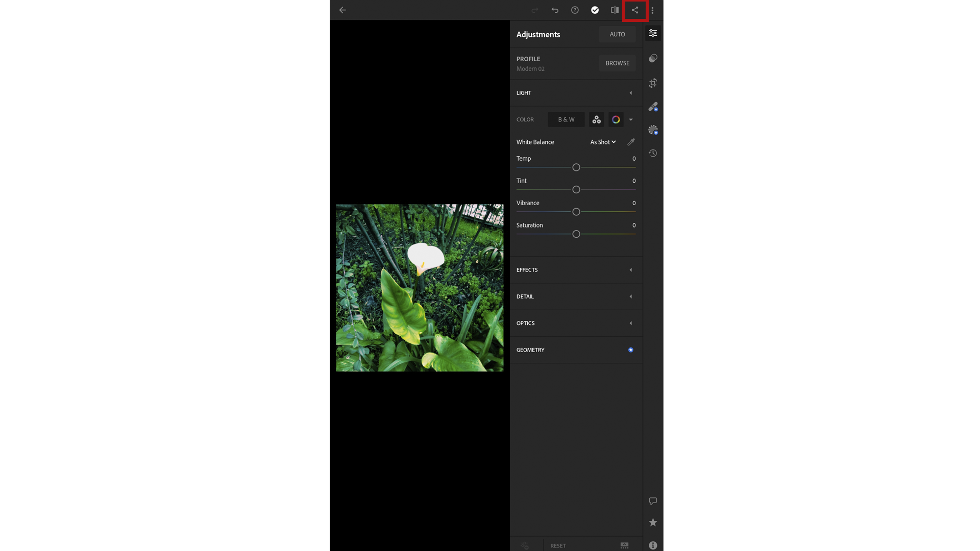Open the comments speech-bubble icon
Image resolution: width=980 pixels, height=551 pixels.
[653, 501]
